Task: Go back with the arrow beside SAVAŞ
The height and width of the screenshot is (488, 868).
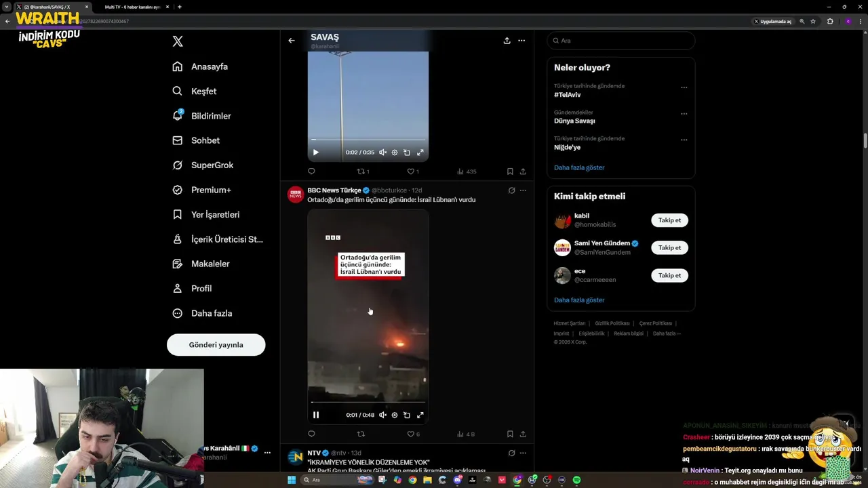Action: click(x=292, y=41)
